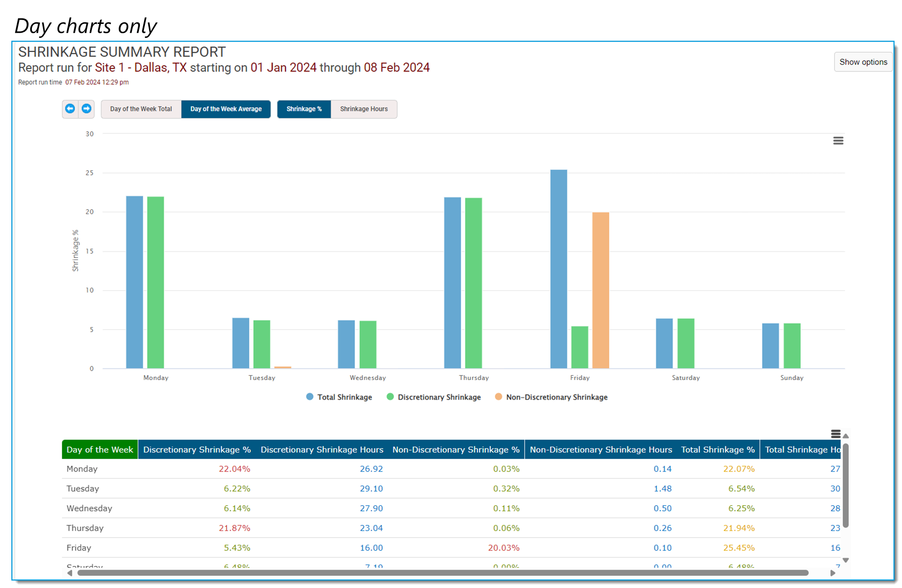Click the 01 Jan 2024 start date

coord(283,68)
